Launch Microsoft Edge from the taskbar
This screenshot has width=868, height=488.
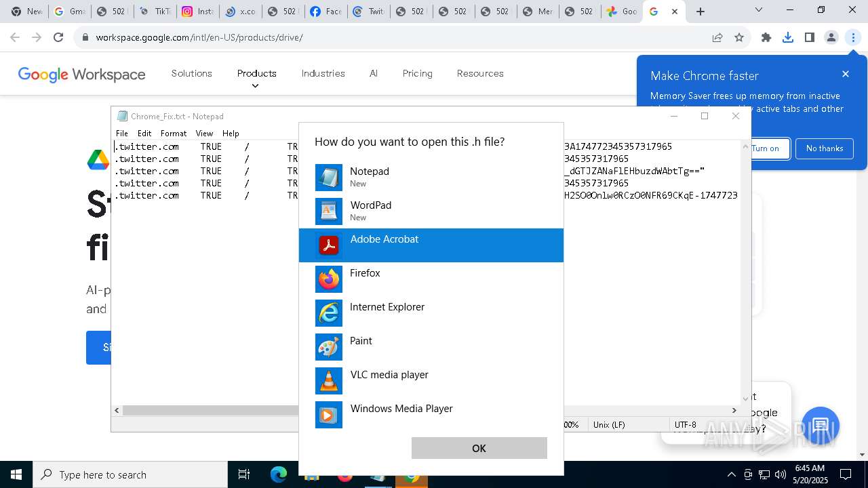coord(279,474)
